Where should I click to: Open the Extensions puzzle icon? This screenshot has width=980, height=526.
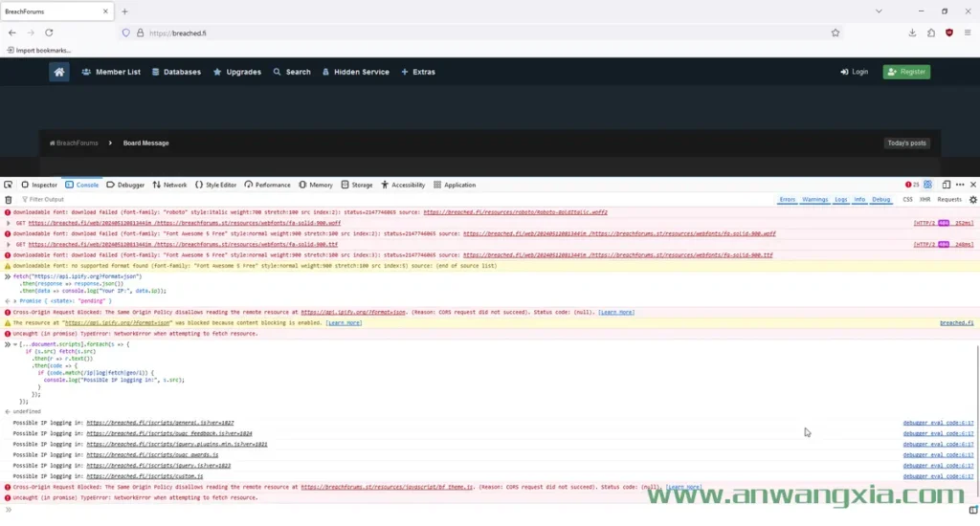(x=931, y=33)
